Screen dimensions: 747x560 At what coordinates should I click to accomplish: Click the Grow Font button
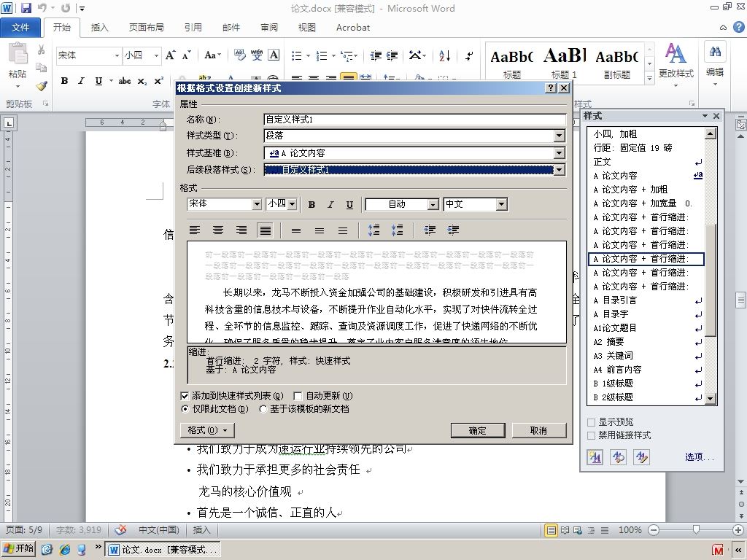point(170,55)
